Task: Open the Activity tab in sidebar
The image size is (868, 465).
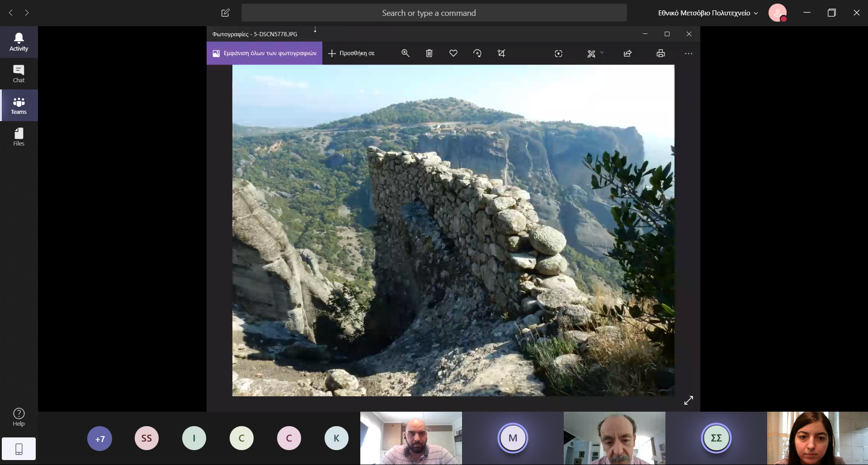Action: pos(19,42)
